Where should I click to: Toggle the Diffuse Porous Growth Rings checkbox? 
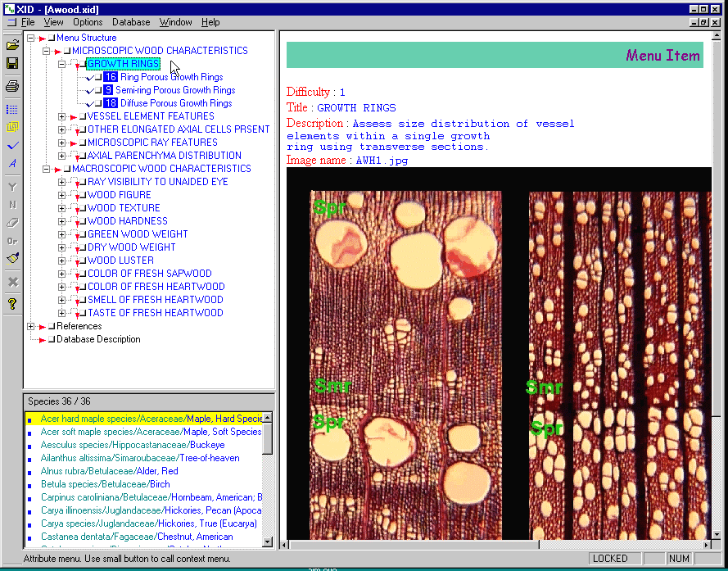point(98,103)
